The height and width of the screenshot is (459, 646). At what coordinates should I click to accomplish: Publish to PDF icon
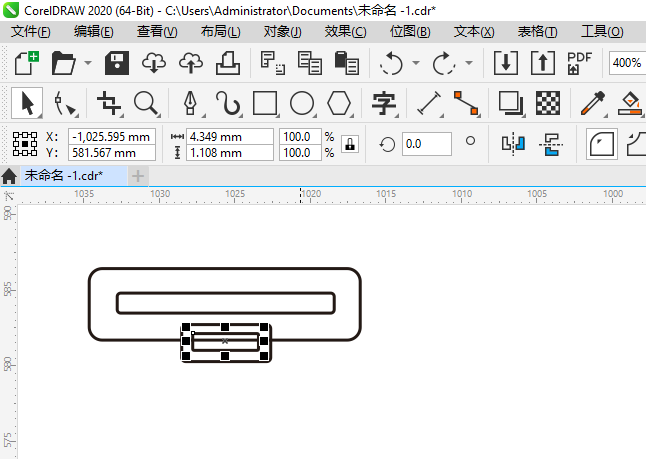pos(579,63)
